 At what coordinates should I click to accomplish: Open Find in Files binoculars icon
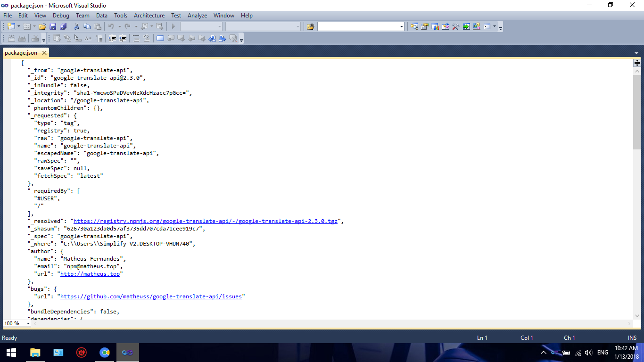(310, 26)
